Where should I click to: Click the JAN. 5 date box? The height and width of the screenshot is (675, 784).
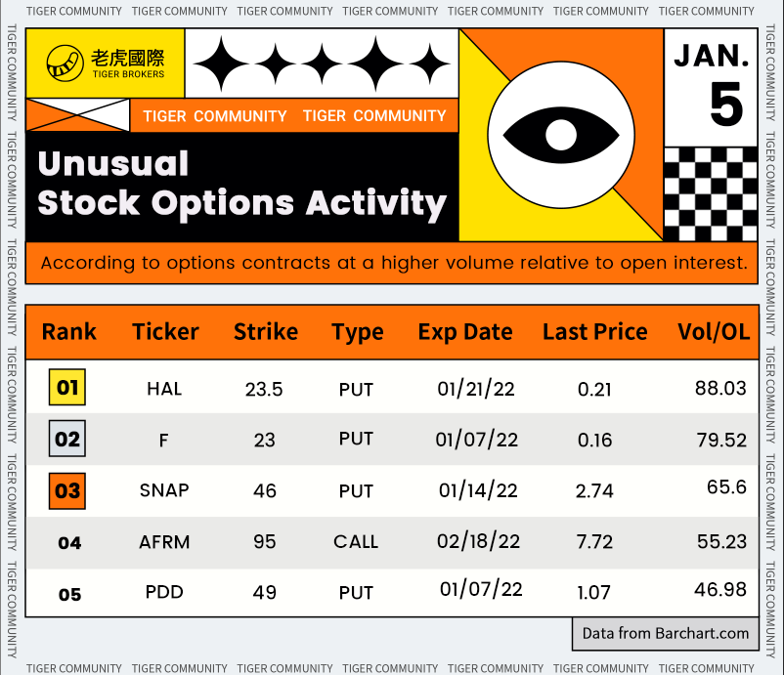tap(711, 86)
